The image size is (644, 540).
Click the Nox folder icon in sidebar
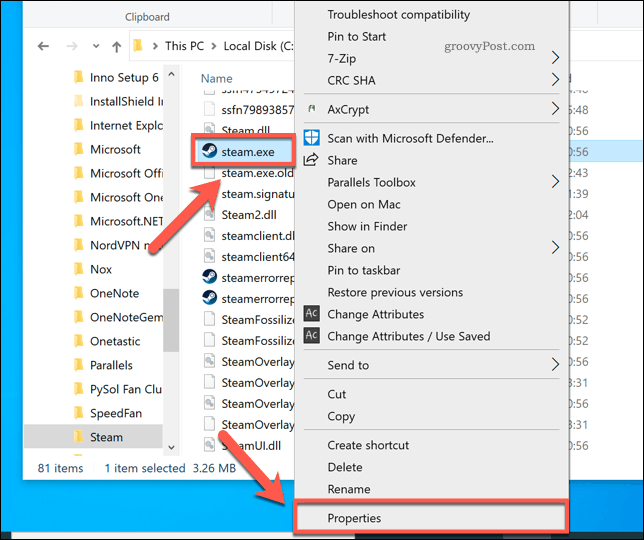coord(78,269)
